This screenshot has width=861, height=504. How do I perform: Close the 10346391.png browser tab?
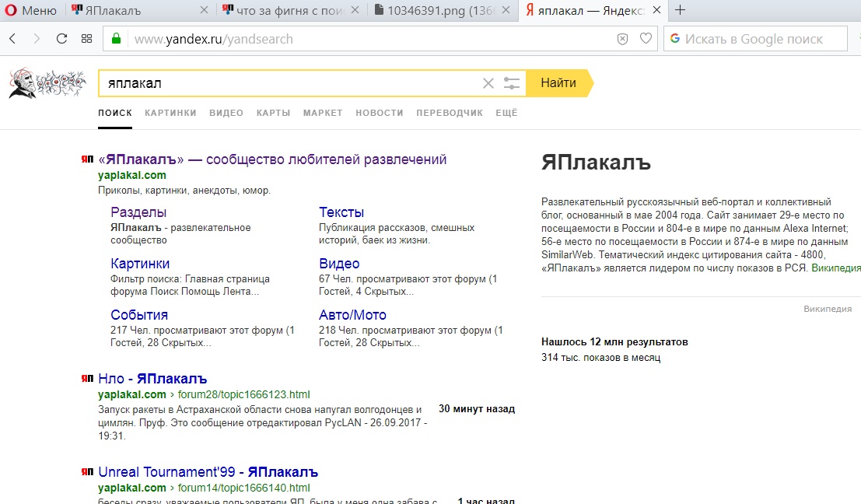pos(506,10)
